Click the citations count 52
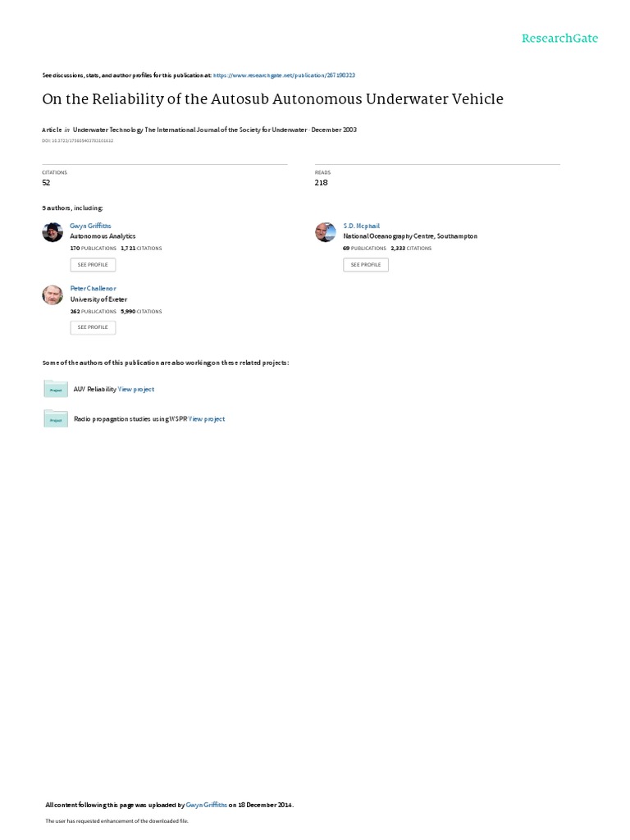Viewport: 630px width, 840px height. (46, 183)
